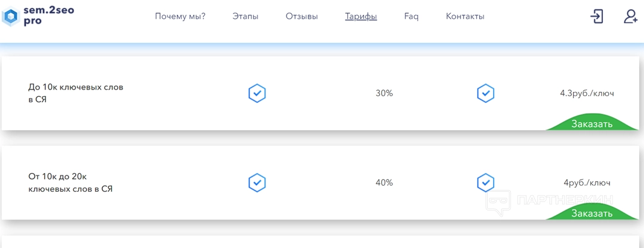Go to the Этапы section
This screenshot has width=644, height=248.
245,16
